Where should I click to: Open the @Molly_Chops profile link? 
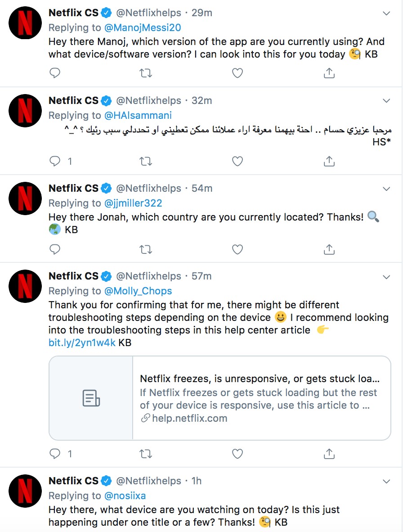[138, 291]
